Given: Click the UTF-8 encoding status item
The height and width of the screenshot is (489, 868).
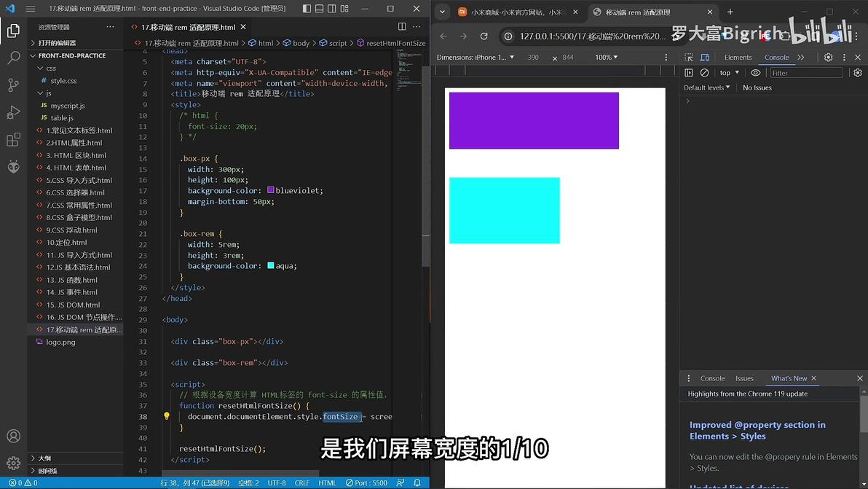Looking at the screenshot, I should (277, 483).
